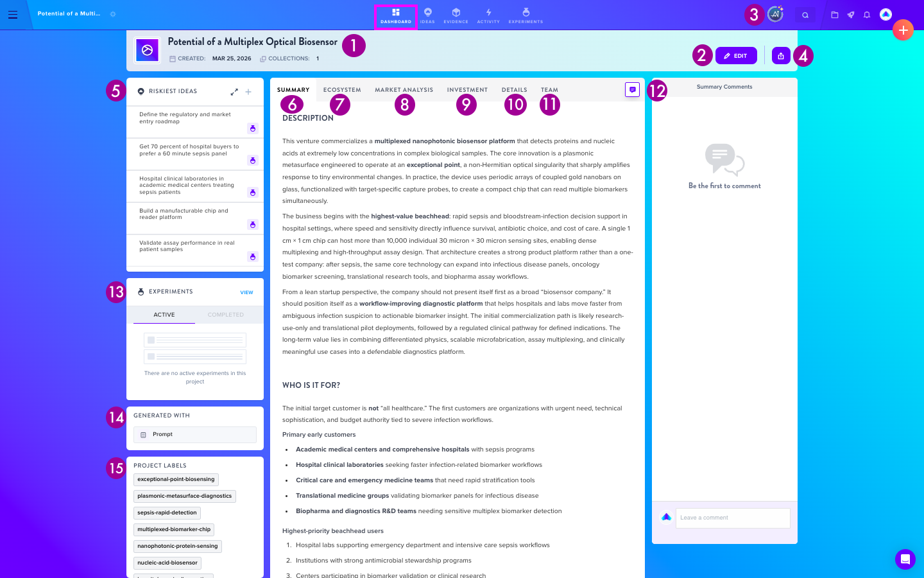Open notifications bell icon
The height and width of the screenshot is (578, 924).
coord(867,15)
